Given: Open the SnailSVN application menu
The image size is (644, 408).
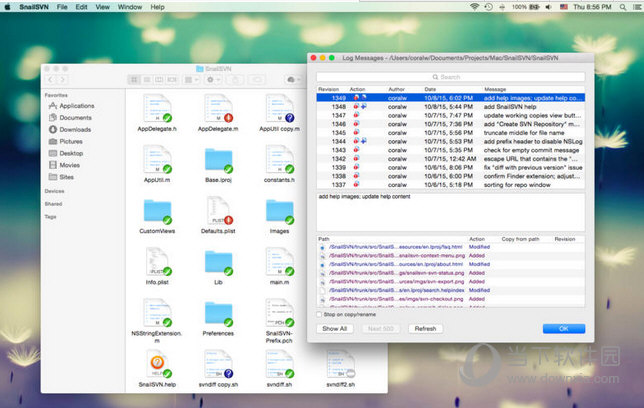Looking at the screenshot, I should (34, 7).
